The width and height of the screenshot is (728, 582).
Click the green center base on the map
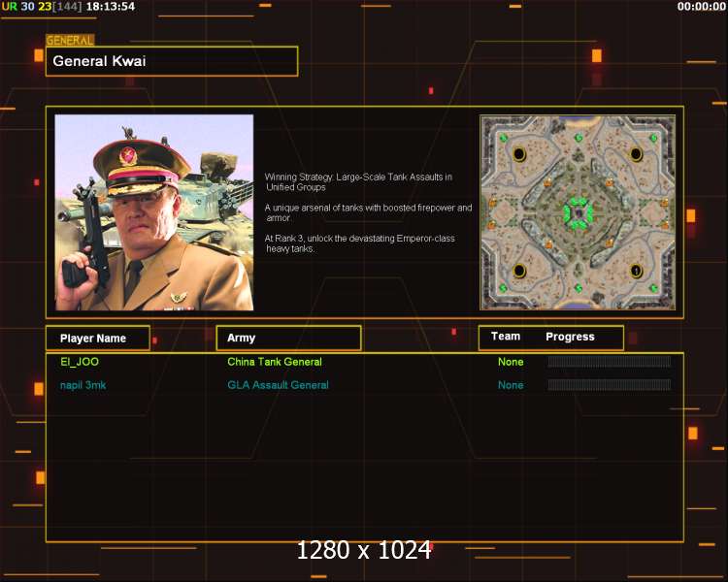[x=579, y=213]
